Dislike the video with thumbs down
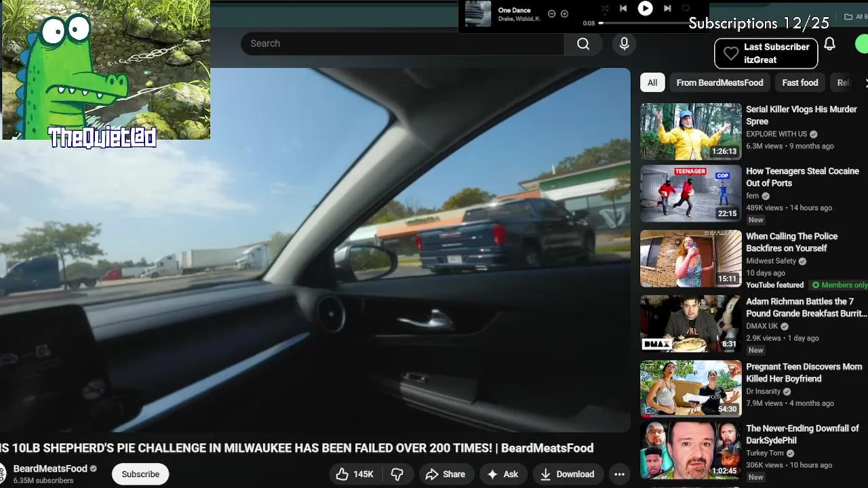 [x=397, y=474]
